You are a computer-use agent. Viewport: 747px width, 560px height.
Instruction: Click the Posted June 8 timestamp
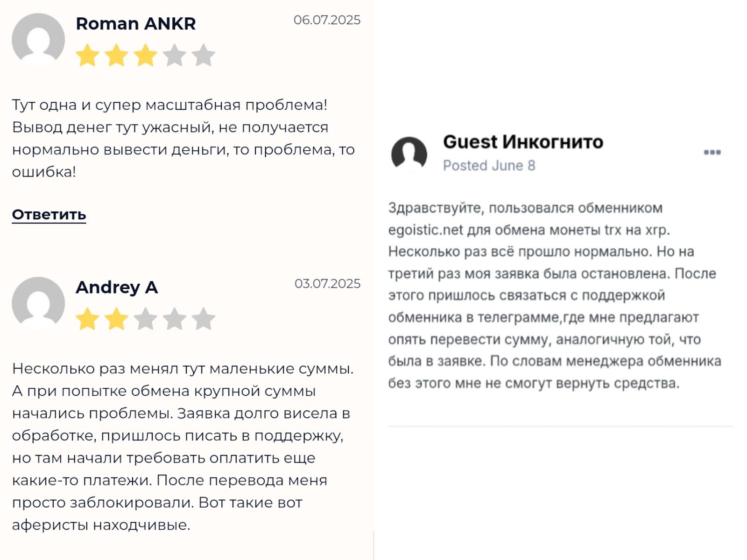click(489, 166)
